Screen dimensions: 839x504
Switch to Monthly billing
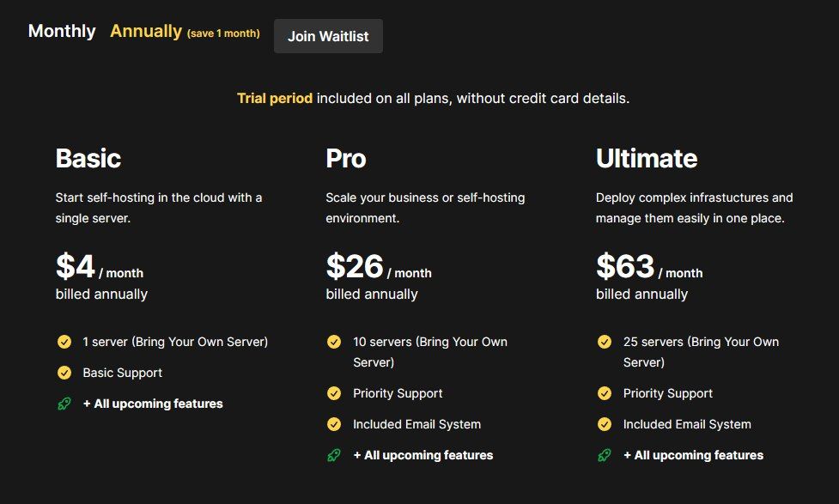pyautogui.click(x=62, y=31)
